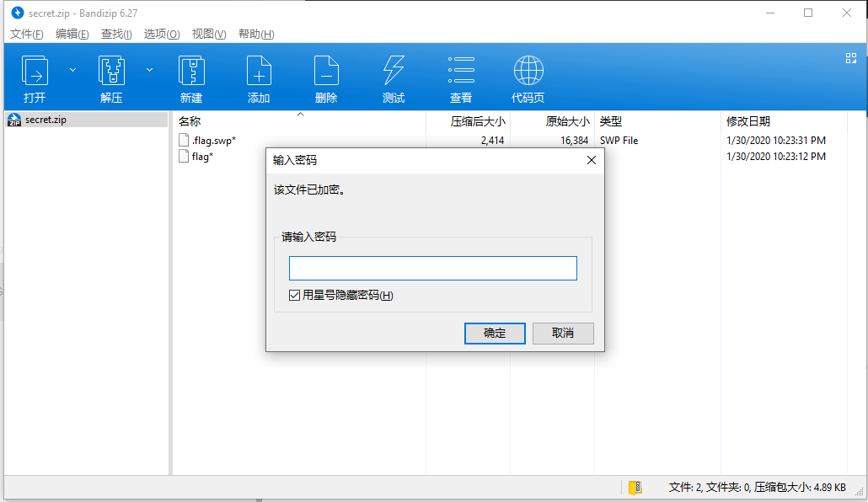Confirm password with the 确定 button
This screenshot has width=868, height=502.
(x=495, y=333)
